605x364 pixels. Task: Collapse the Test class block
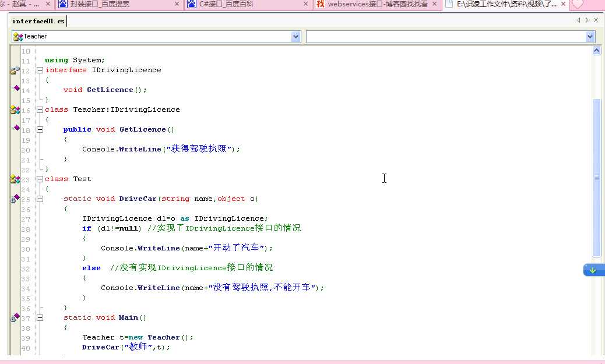40,179
